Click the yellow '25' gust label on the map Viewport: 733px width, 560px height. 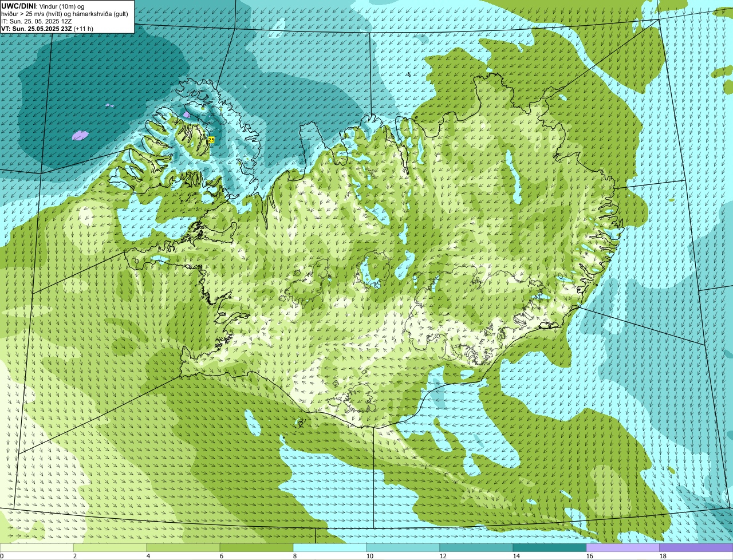tap(211, 140)
